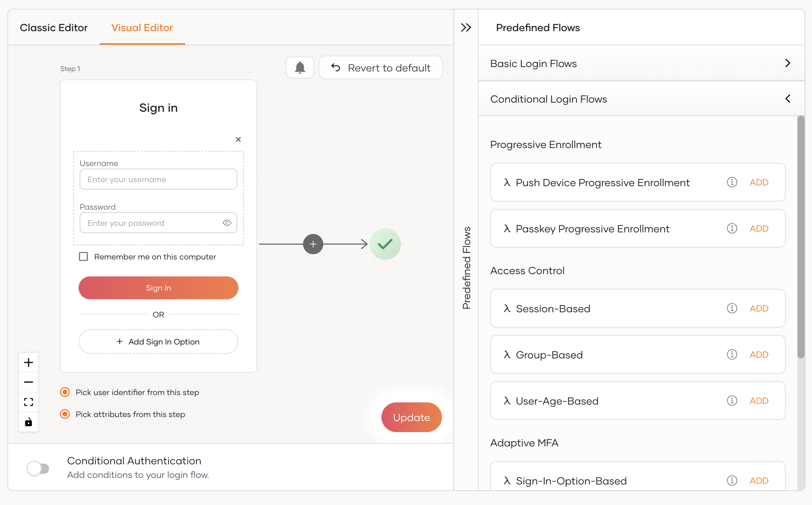The width and height of the screenshot is (812, 505).
Task: Click the Update button
Action: (x=411, y=417)
